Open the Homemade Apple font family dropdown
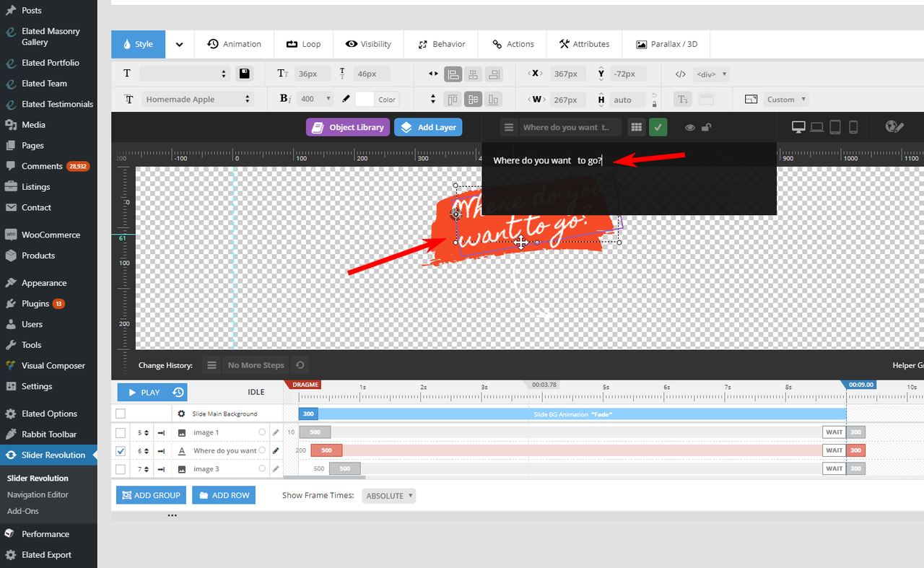Viewport: 924px width, 568px height. (x=196, y=99)
